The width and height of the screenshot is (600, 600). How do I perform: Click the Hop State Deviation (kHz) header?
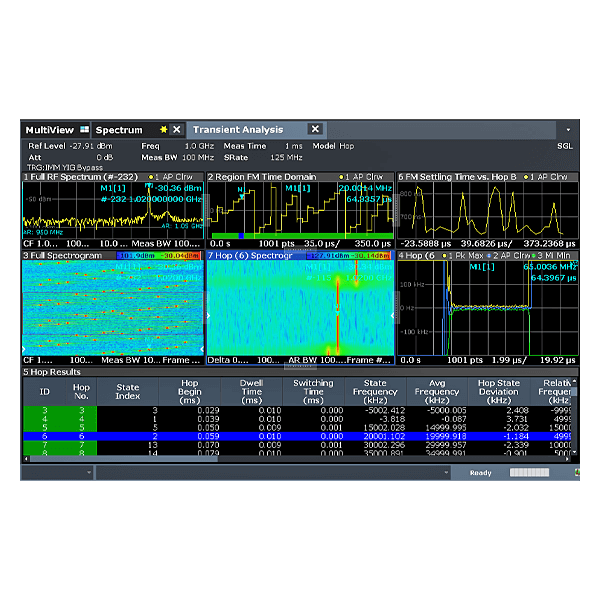pos(499,391)
